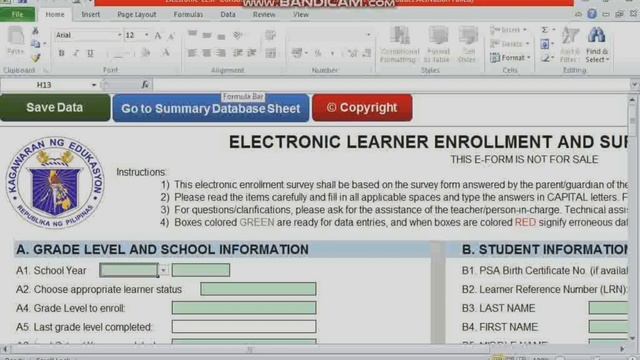Screen dimensions: 640x360
Task: Decrease font size with Shrink Font icon
Action: pyautogui.click(x=171, y=36)
